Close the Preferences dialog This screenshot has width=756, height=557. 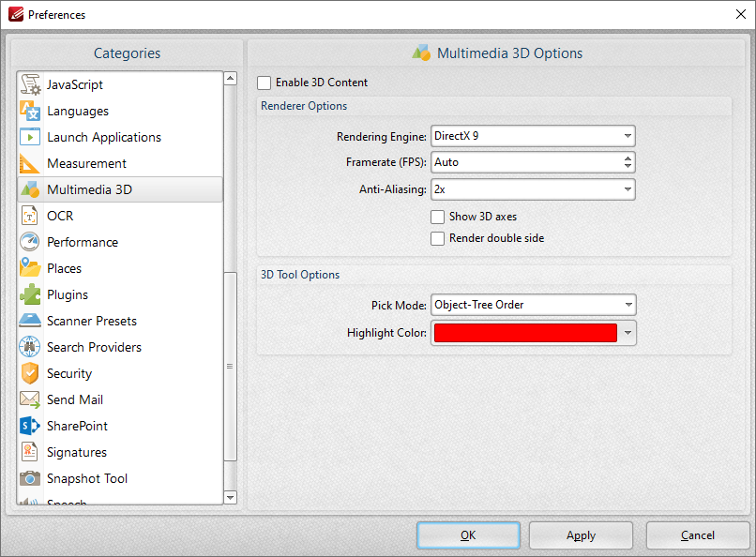tap(741, 14)
